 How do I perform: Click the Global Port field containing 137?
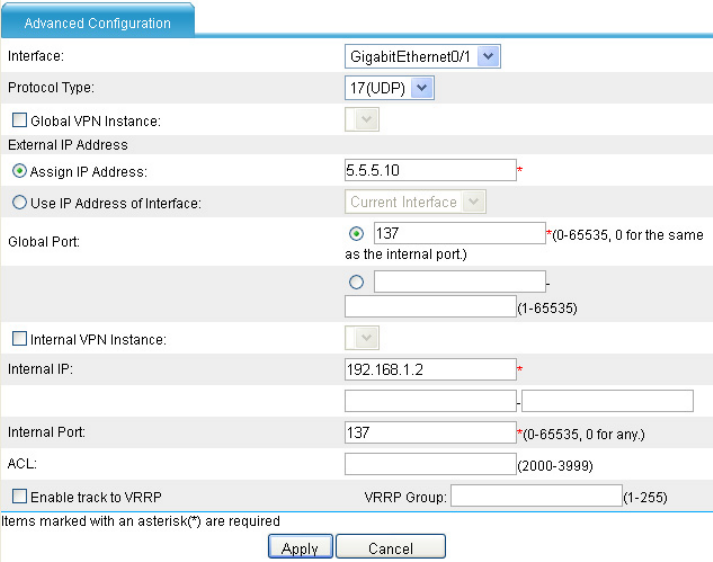click(459, 233)
